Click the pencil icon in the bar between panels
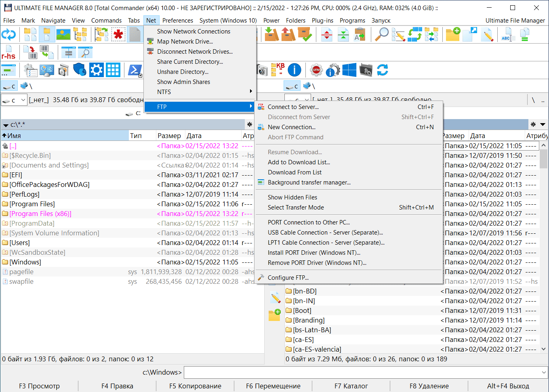This screenshot has width=549, height=392. (x=276, y=298)
